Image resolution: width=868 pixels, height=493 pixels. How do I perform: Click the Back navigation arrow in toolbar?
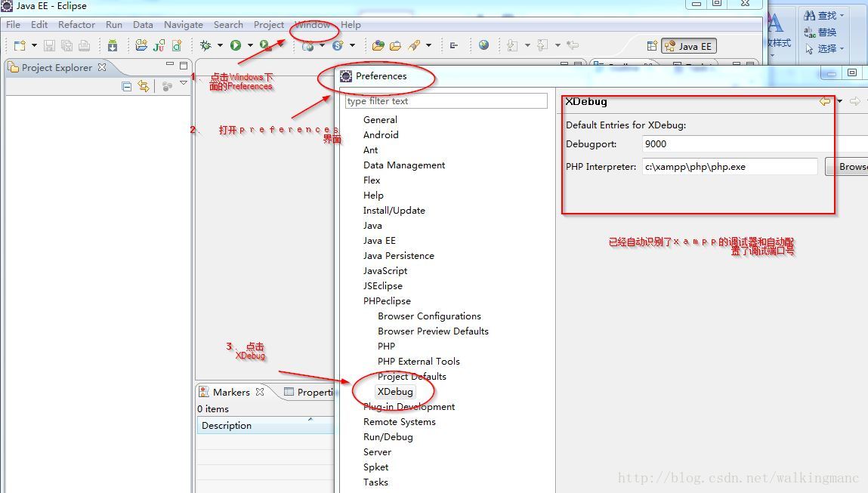pyautogui.click(x=573, y=45)
